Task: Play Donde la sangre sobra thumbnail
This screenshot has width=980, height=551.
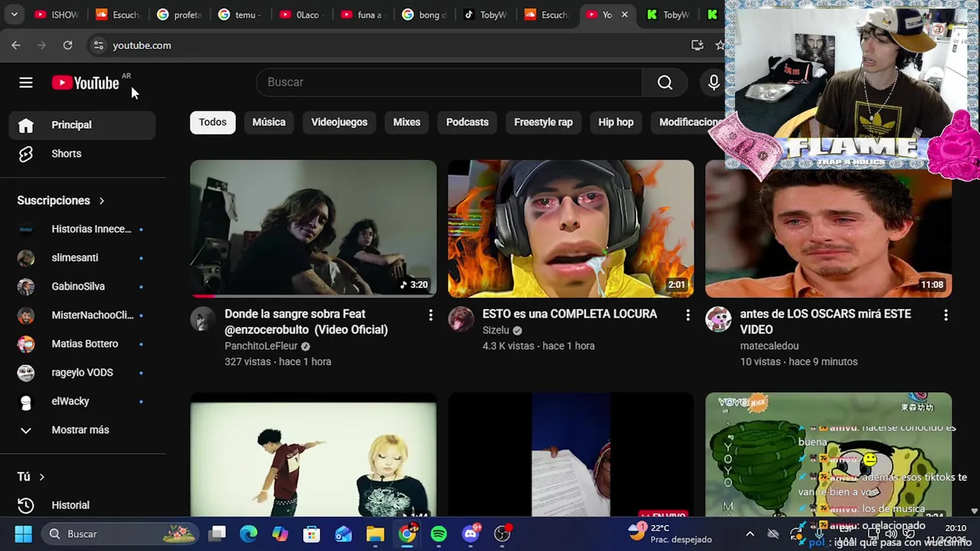Action: (313, 228)
